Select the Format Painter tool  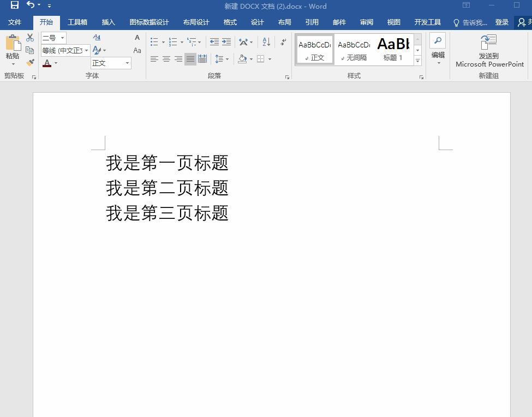(x=30, y=62)
